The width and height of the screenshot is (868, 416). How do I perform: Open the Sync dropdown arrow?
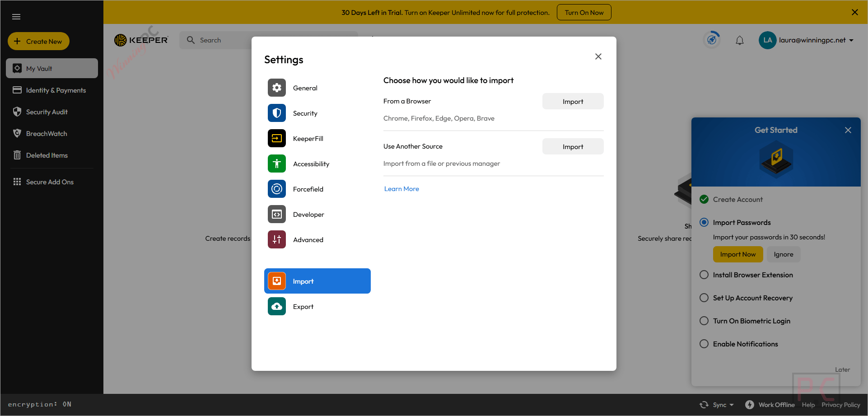(x=732, y=405)
